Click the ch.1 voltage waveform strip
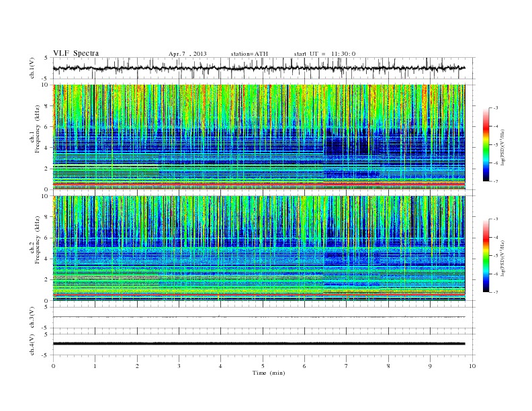 tap(264, 68)
